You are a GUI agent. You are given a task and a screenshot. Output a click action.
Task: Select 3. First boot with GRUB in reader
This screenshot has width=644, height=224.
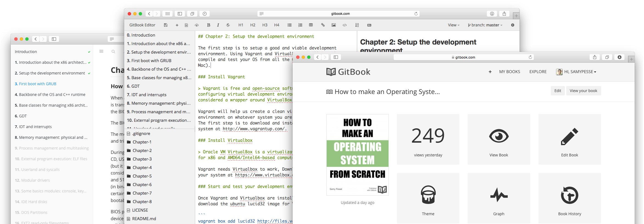pyautogui.click(x=35, y=84)
